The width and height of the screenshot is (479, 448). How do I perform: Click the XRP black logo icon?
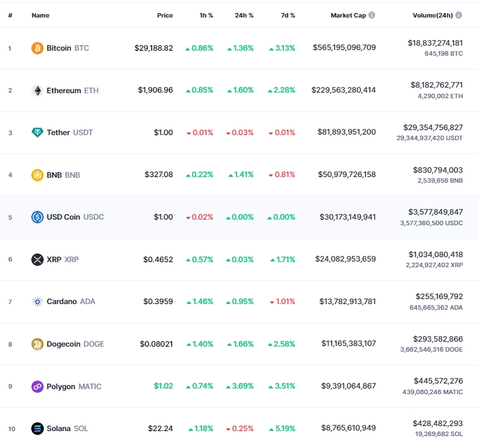click(x=38, y=259)
